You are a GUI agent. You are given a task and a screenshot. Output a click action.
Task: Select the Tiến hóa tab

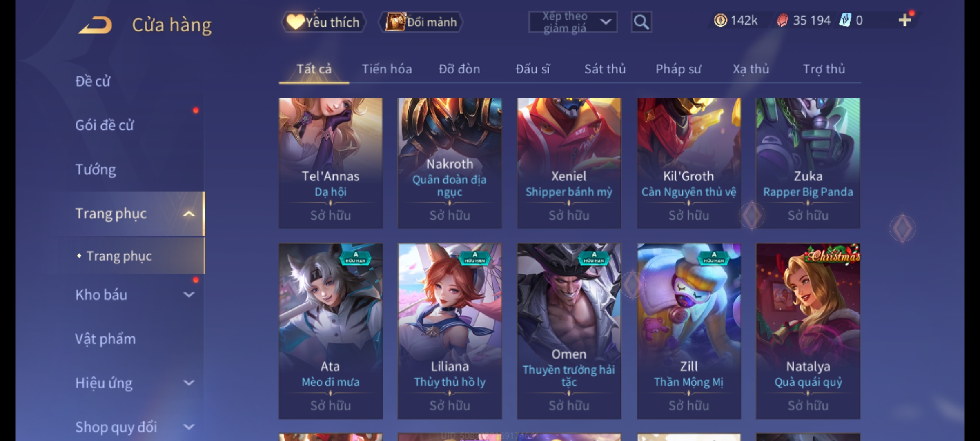tap(387, 69)
